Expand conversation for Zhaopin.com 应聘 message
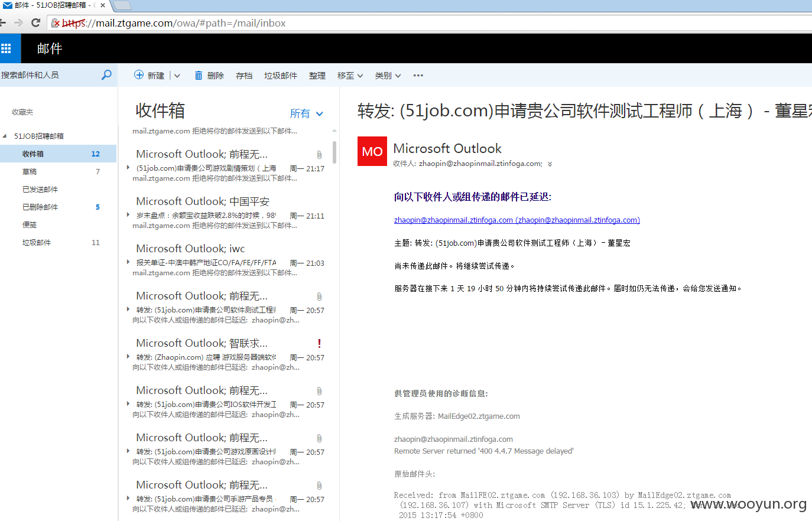 [128, 357]
